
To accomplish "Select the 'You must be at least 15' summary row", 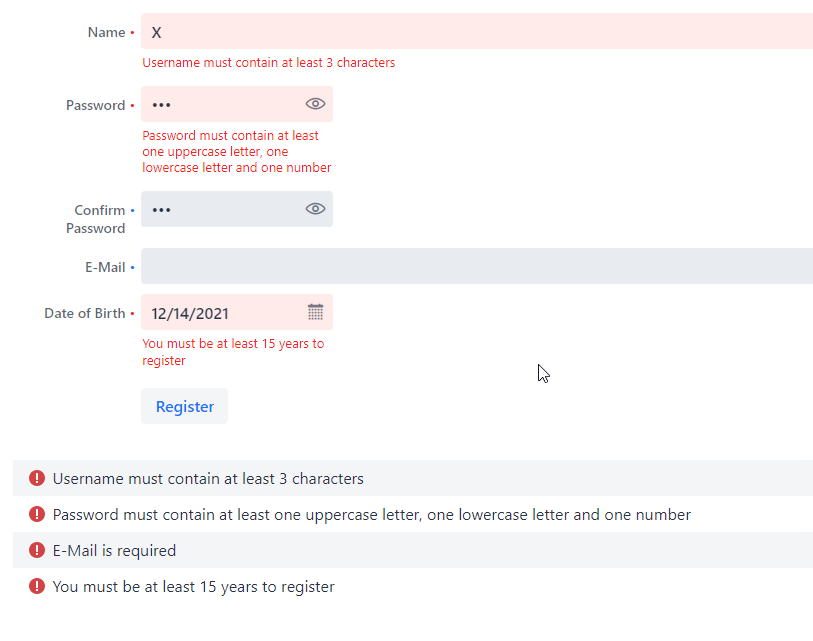I will click(x=413, y=586).
